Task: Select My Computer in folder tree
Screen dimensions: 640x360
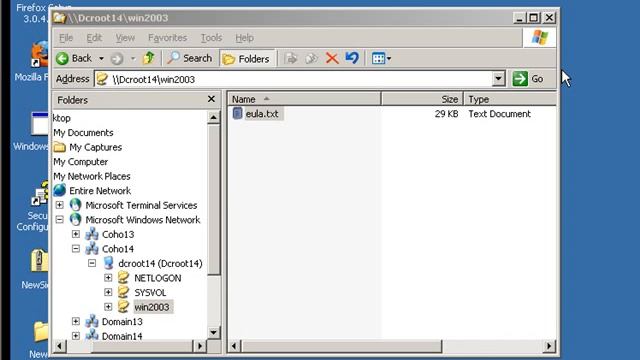Action: click(x=80, y=162)
